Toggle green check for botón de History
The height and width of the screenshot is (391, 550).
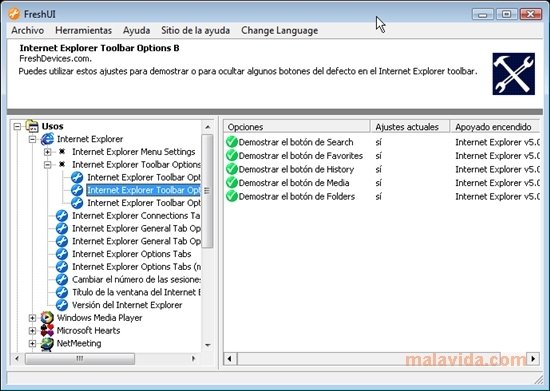(x=232, y=169)
